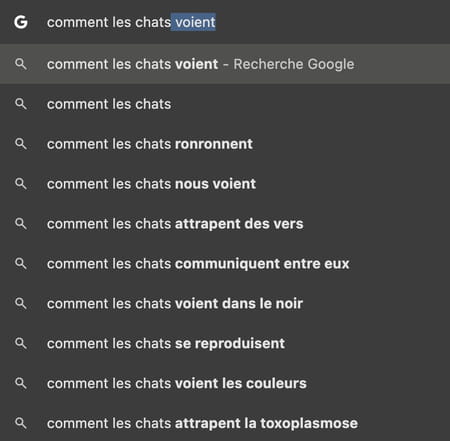Screen dimensions: 450x441
Task: Select suggestion 'comment les chats ronronnent'
Action: (x=225, y=144)
